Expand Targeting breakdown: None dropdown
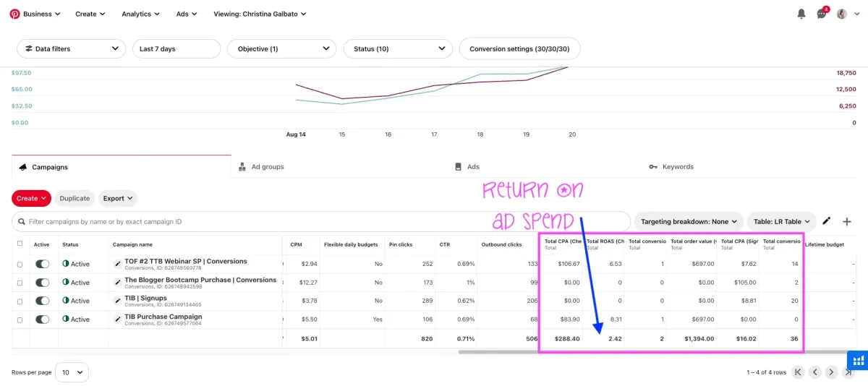 (689, 221)
